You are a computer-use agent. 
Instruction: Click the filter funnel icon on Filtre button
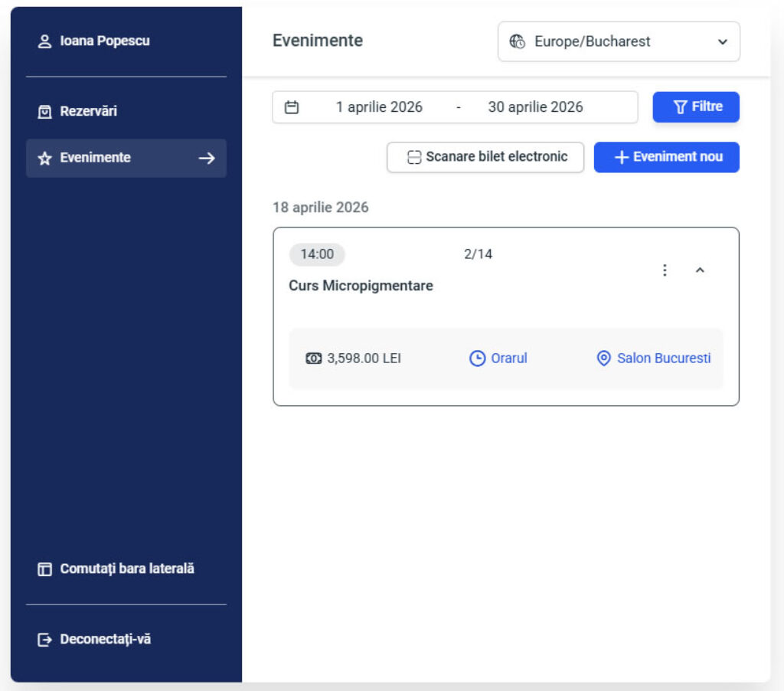pyautogui.click(x=681, y=107)
